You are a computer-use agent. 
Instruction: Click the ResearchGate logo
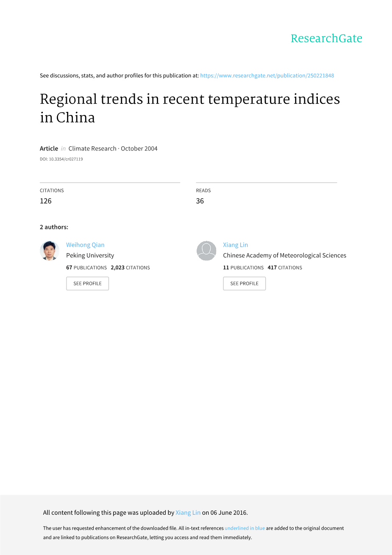click(326, 39)
